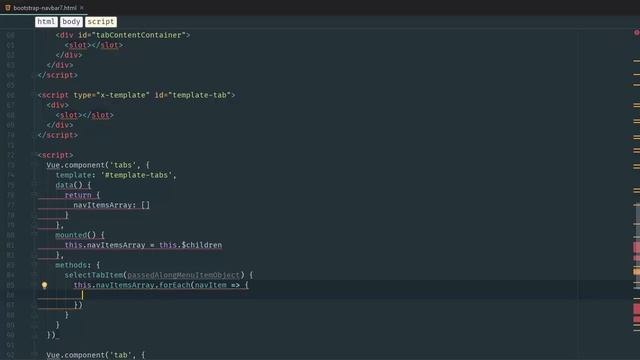Collapse the fold marker beside 'methods: {'
The image size is (640, 360).
tap(35, 265)
